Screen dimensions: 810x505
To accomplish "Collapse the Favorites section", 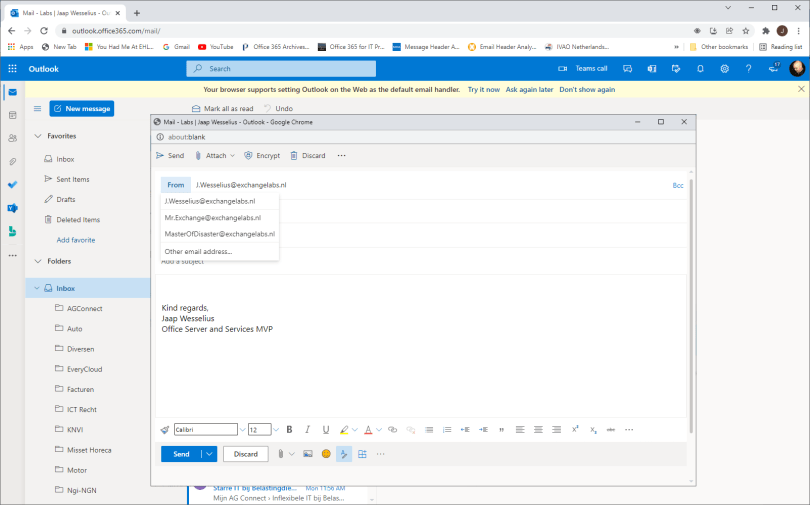I will point(38,136).
